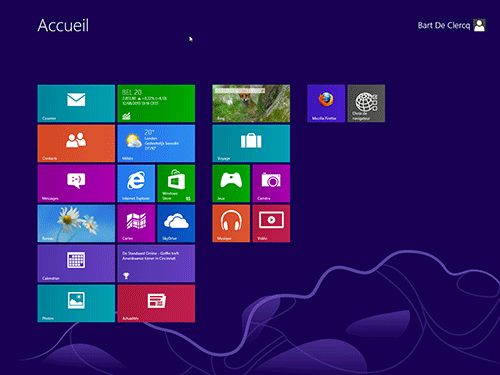Open the Actualités news tile
500x375 pixels.
point(156,303)
